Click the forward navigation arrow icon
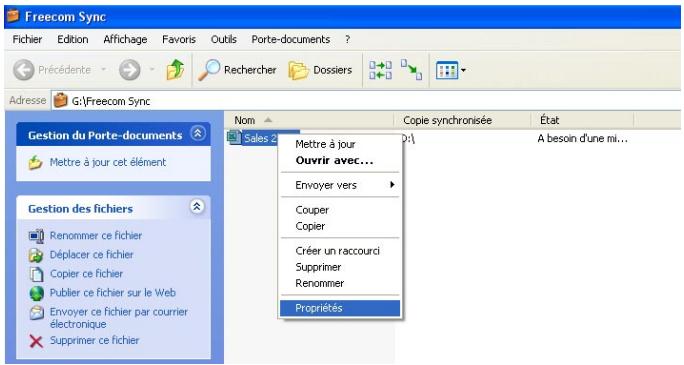Screen dimensions: 684x365 [130, 70]
